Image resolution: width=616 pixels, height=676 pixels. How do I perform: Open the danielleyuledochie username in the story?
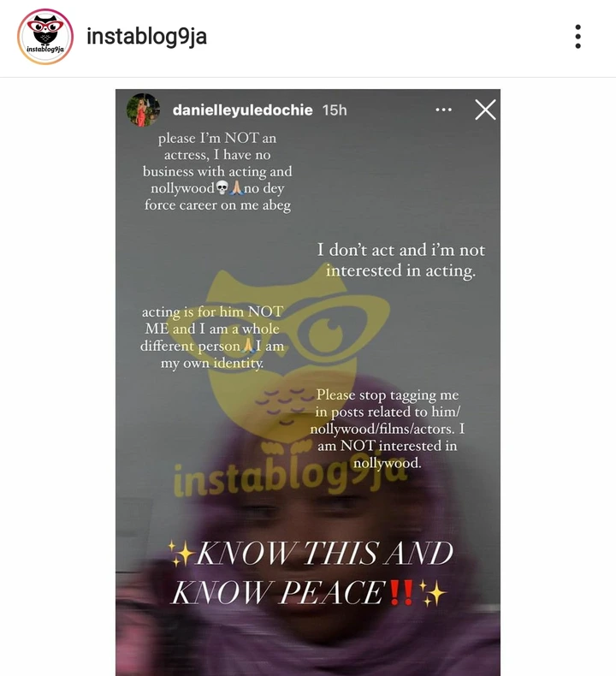[x=242, y=110]
